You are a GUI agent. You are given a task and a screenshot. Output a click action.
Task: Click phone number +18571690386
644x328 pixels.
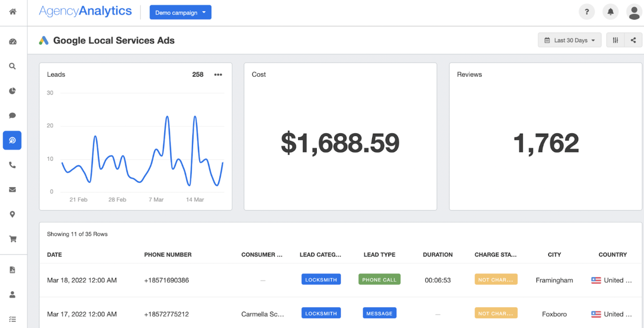tap(167, 280)
